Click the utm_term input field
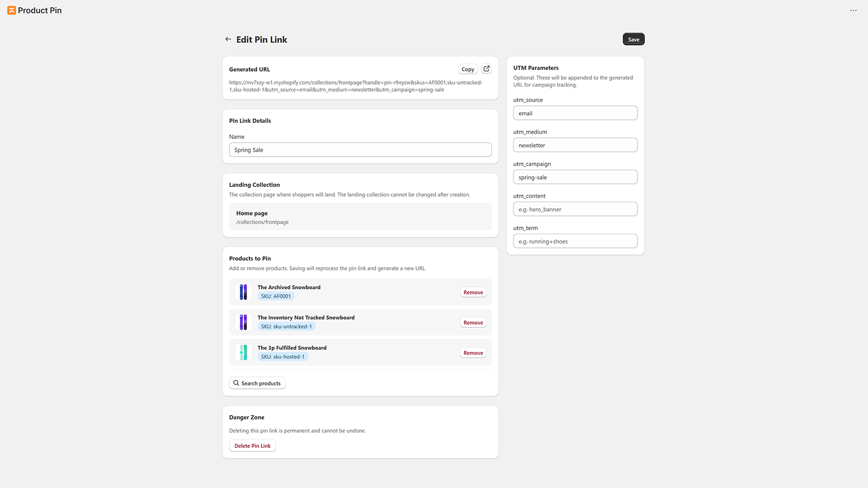The height and width of the screenshot is (488, 868). click(575, 241)
